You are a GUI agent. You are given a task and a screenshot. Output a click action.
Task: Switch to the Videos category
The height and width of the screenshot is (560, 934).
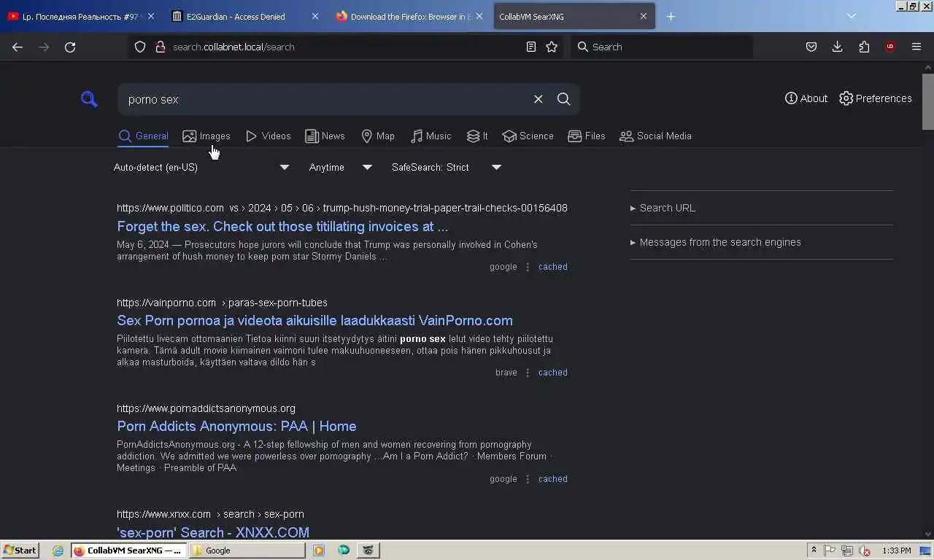tap(268, 136)
